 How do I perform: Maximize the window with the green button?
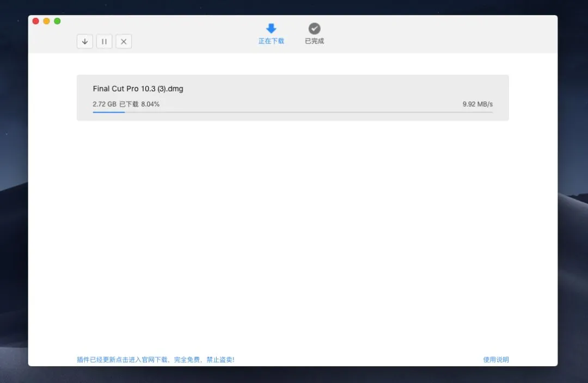point(57,21)
